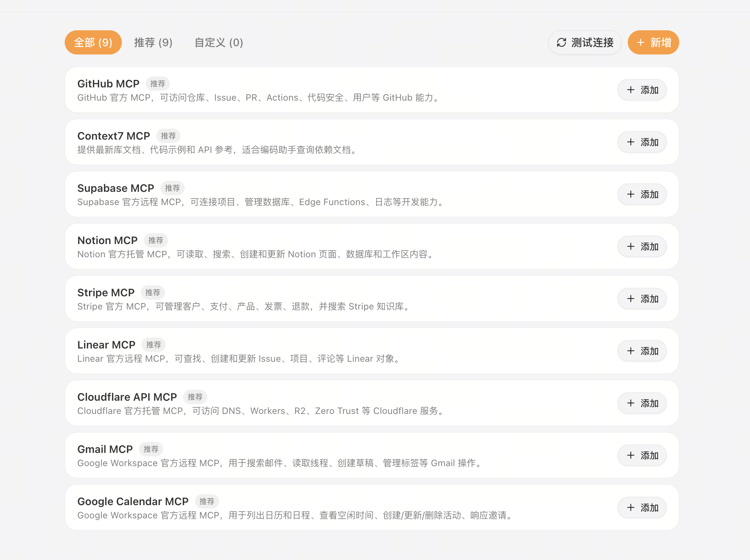Image resolution: width=750 pixels, height=560 pixels.
Task: Click the 推荐 badge beside Google Calendar MCP
Action: (207, 501)
